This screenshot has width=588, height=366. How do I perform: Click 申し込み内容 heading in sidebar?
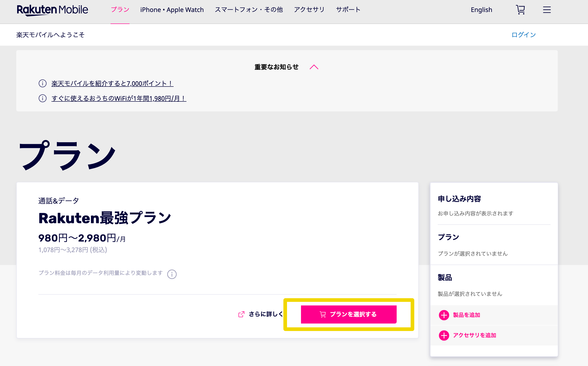point(459,199)
